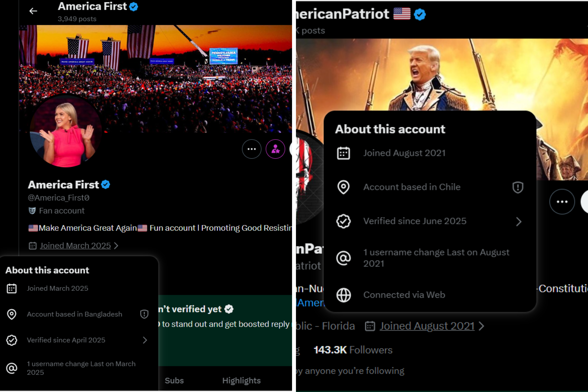This screenshot has width=588, height=392.
Task: Click the Fan account mask icon
Action: coord(32,211)
